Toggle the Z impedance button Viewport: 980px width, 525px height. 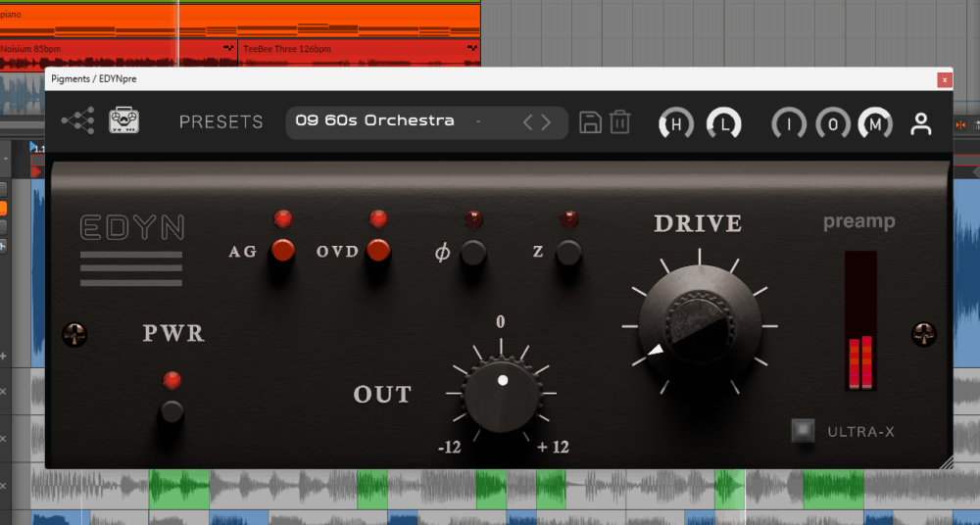[x=568, y=253]
